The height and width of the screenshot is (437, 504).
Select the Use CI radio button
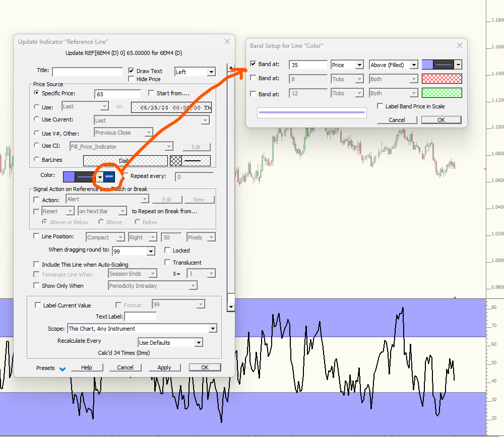coord(36,146)
